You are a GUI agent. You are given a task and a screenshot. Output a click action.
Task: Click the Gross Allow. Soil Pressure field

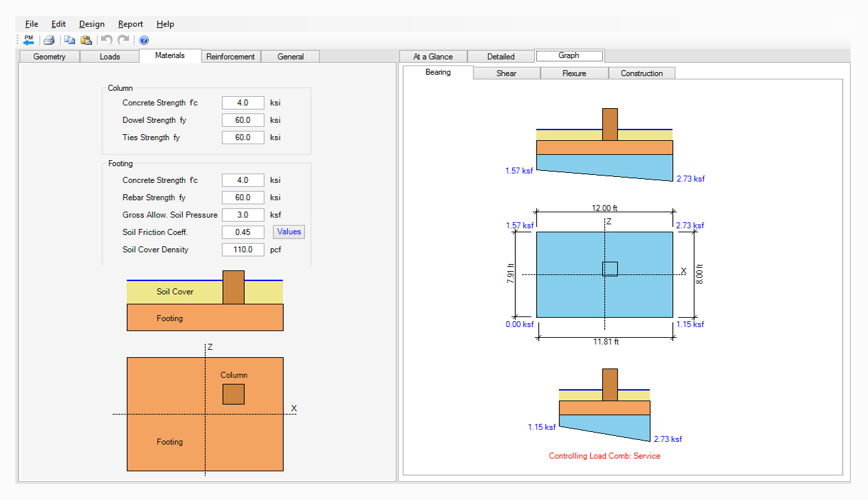[x=243, y=215]
